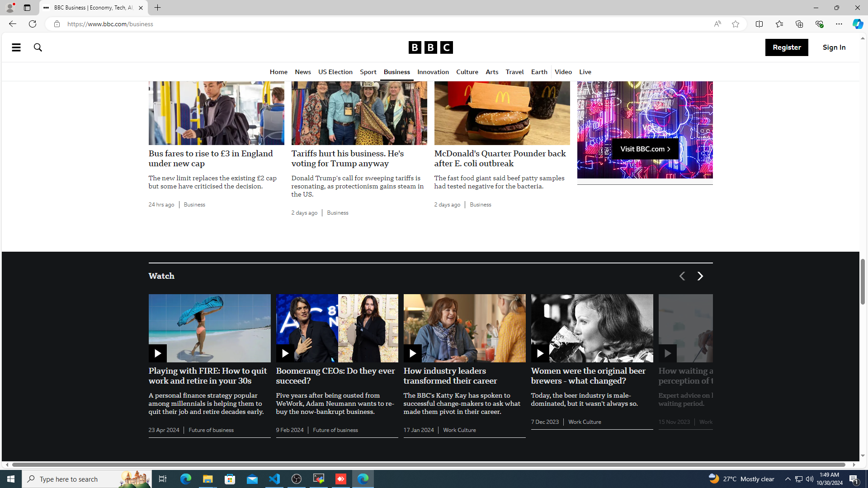Click the BBC logo

(430, 47)
